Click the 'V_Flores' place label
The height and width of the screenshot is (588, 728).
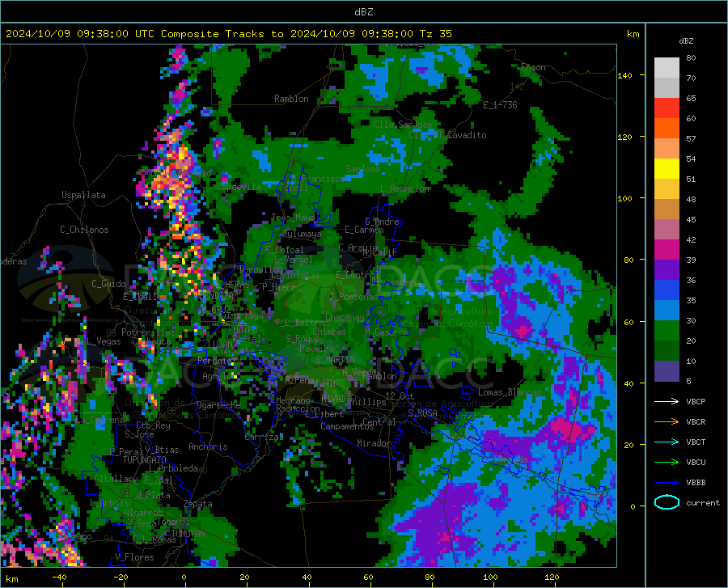point(134,557)
